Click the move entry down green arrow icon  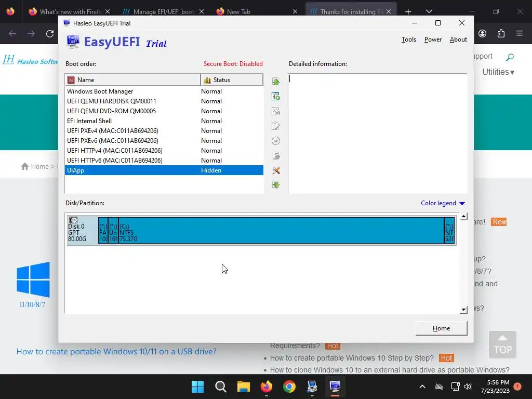pyautogui.click(x=276, y=185)
